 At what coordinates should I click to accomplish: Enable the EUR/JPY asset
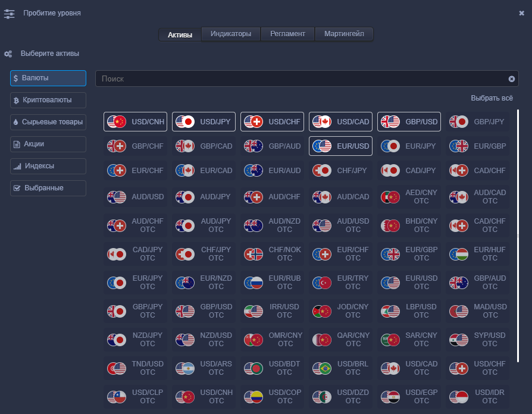click(409, 146)
